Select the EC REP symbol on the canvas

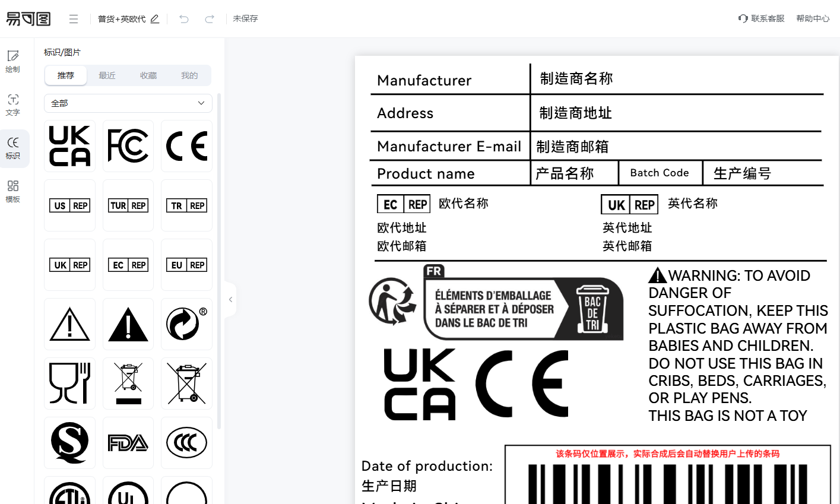pos(404,204)
